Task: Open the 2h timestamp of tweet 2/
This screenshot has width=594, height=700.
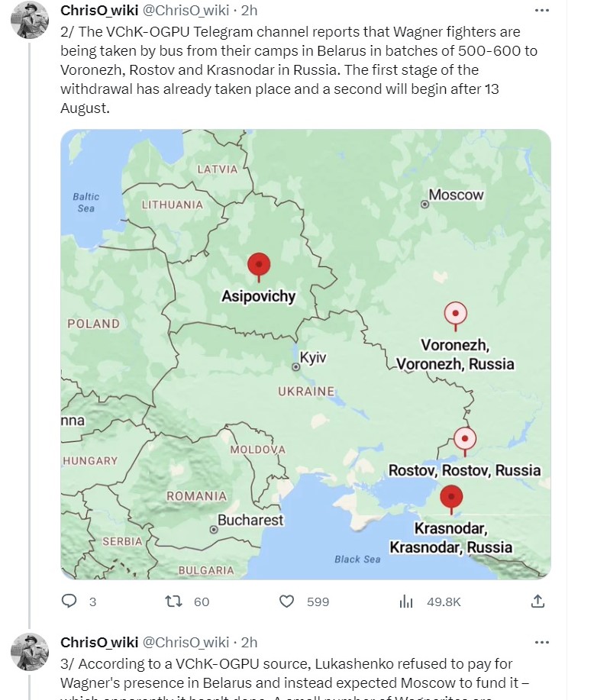Action: click(250, 10)
